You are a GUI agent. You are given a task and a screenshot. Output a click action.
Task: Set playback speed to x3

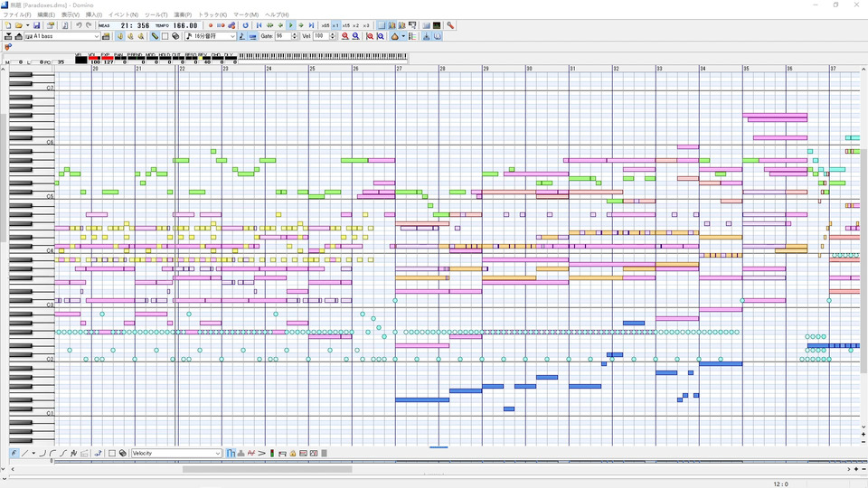tap(366, 25)
